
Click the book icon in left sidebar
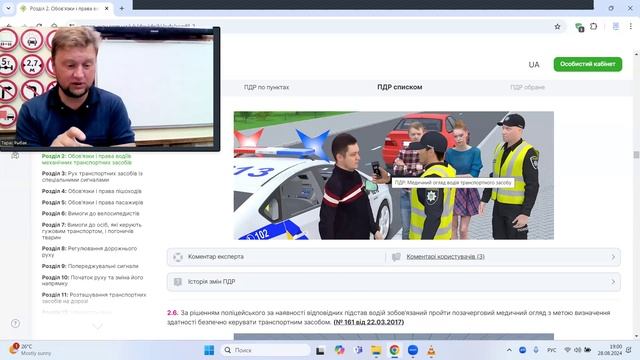point(15,156)
